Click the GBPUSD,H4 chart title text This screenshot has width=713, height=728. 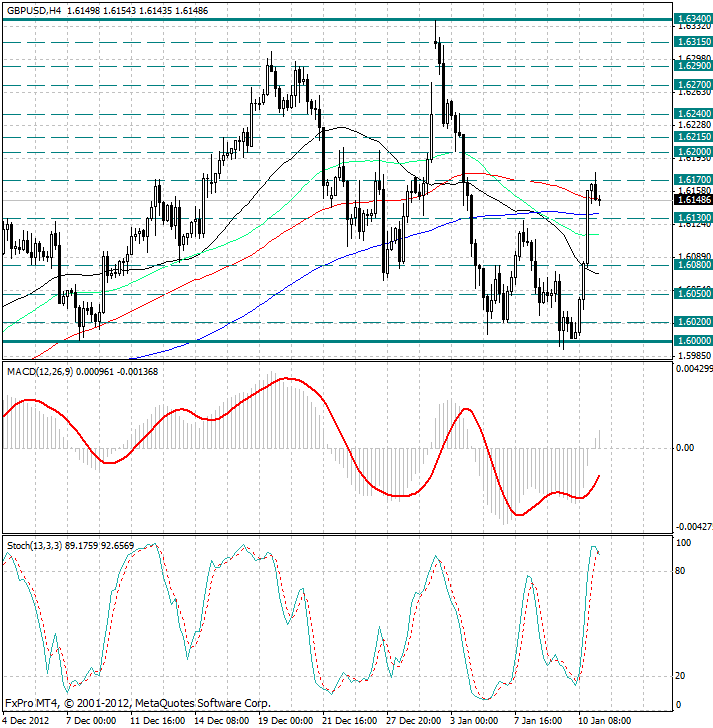click(x=34, y=10)
